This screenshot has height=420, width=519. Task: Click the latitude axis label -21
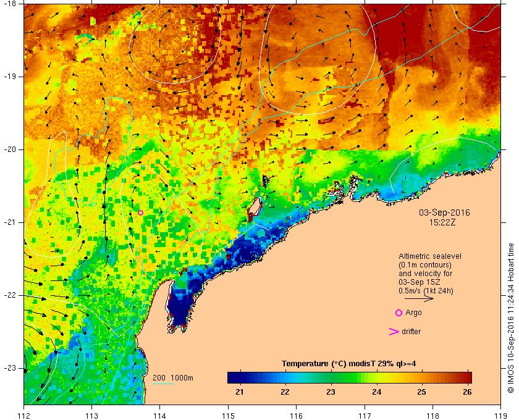tap(9, 222)
